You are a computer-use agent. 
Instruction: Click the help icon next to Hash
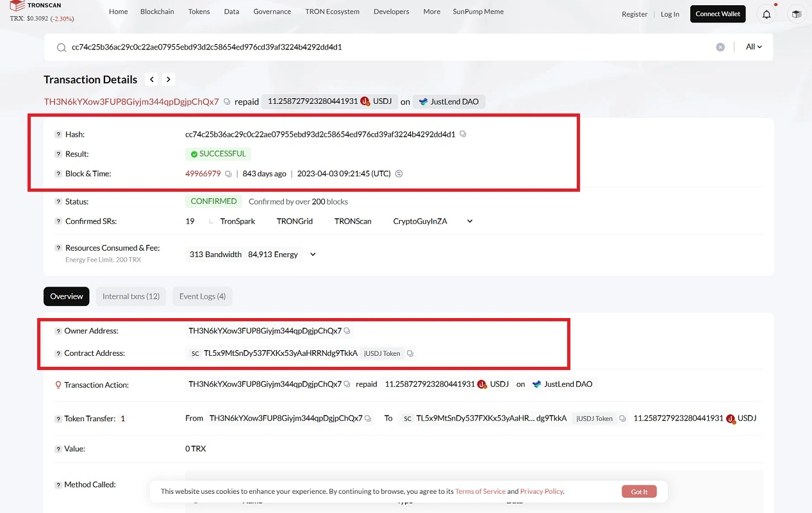(x=58, y=135)
